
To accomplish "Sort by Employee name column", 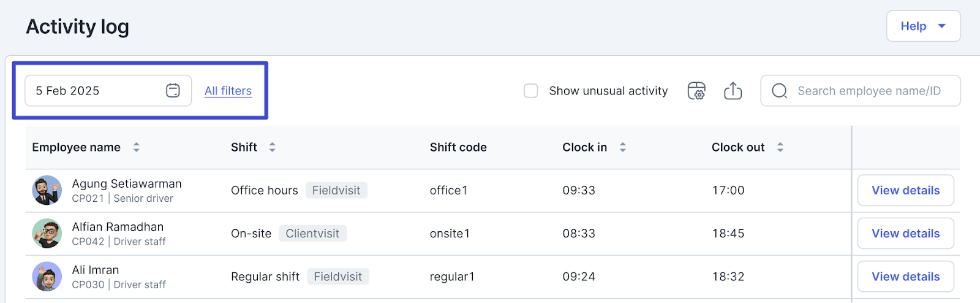I will [137, 147].
